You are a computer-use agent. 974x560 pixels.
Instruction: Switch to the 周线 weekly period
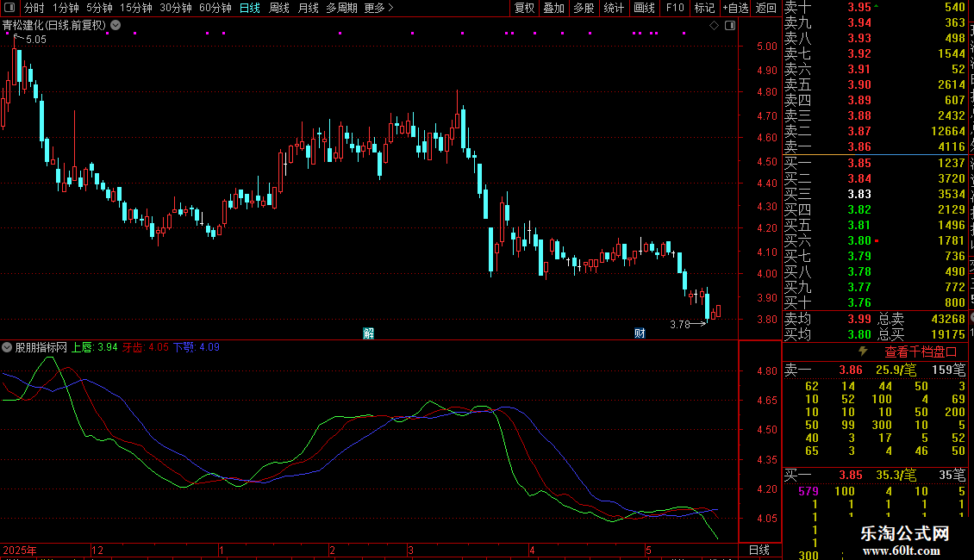click(x=279, y=8)
